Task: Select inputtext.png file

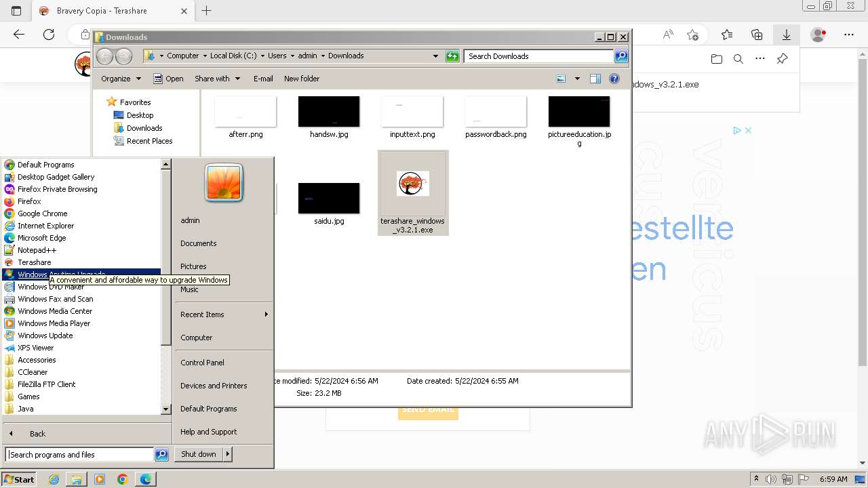Action: click(x=412, y=118)
